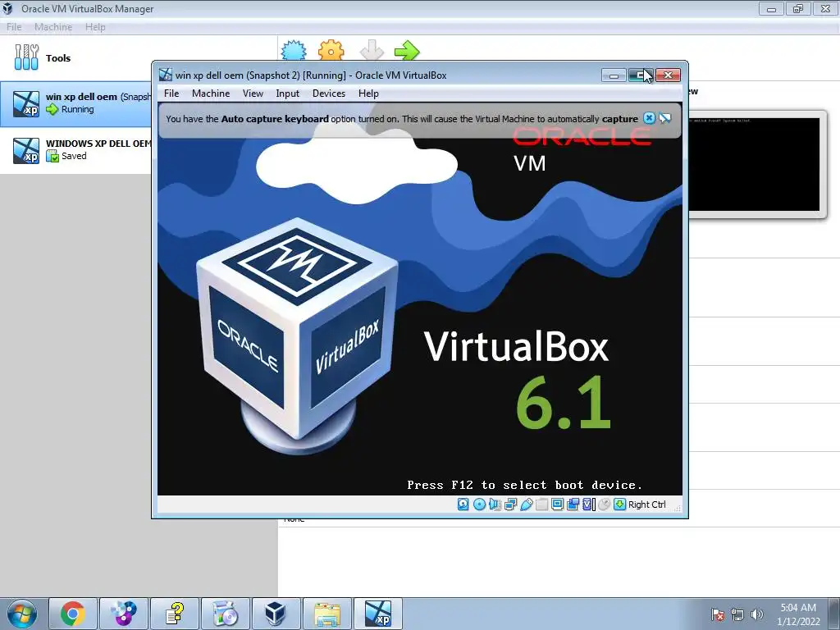This screenshot has height=630, width=840.
Task: Click the shared folders status icon
Action: pyautogui.click(x=541, y=504)
